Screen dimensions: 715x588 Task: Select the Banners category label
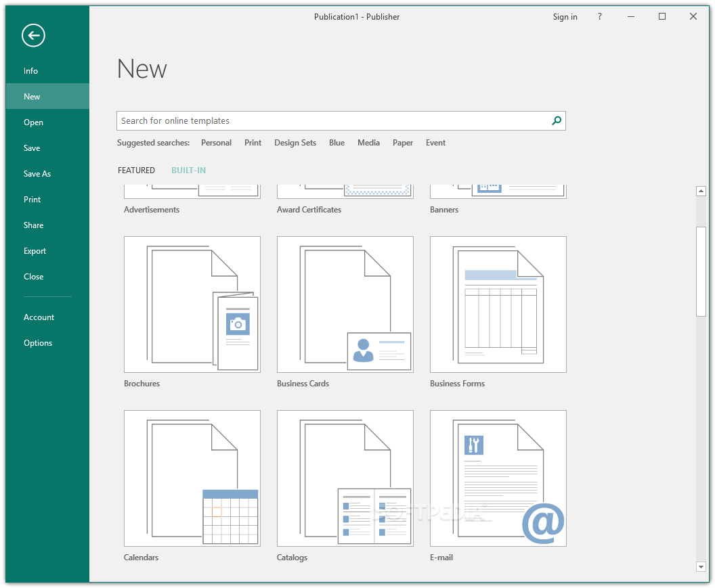(444, 210)
